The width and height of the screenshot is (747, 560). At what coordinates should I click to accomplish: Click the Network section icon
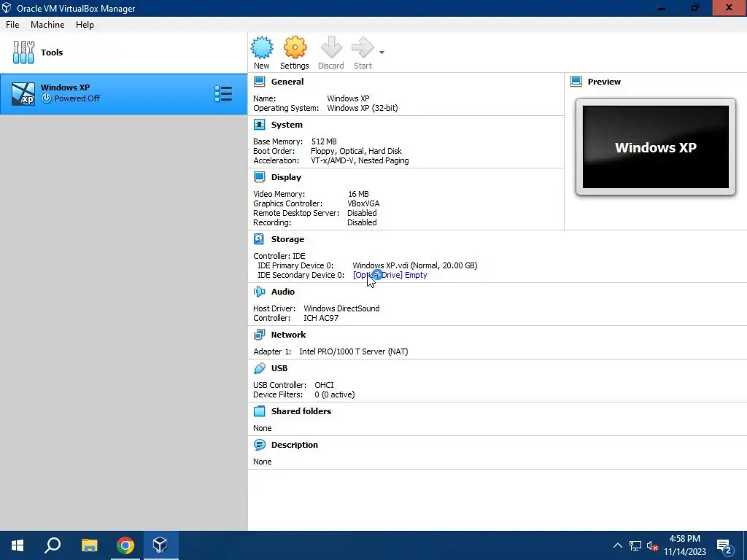pos(259,335)
